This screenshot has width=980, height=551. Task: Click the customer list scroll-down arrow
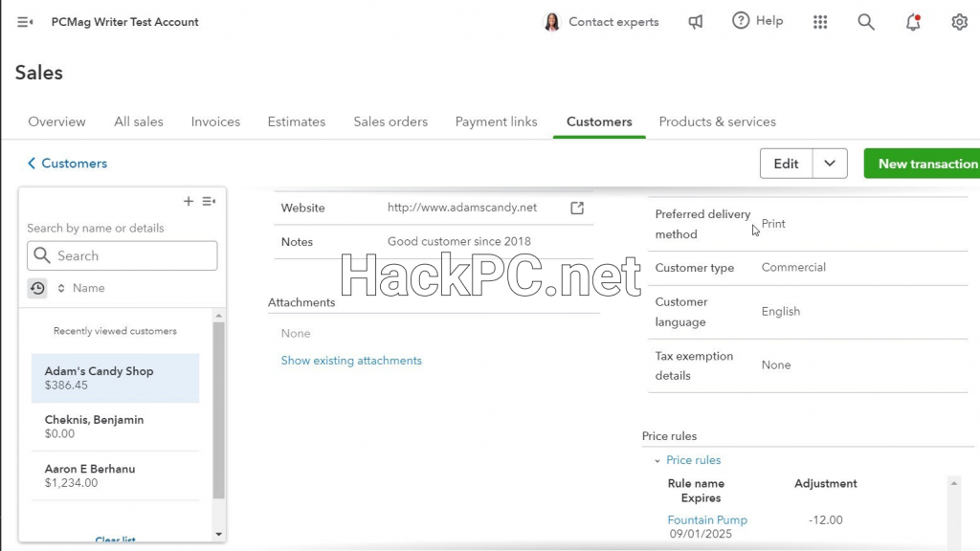(219, 534)
